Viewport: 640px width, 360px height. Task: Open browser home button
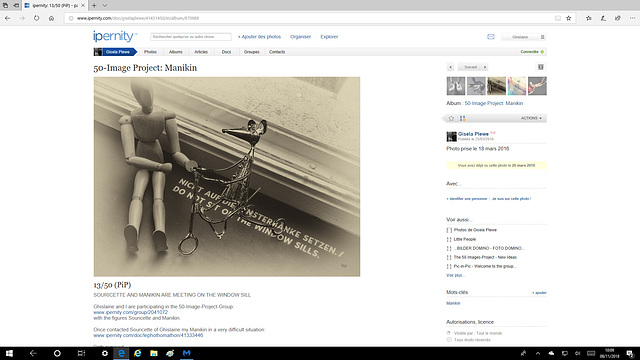(51, 18)
